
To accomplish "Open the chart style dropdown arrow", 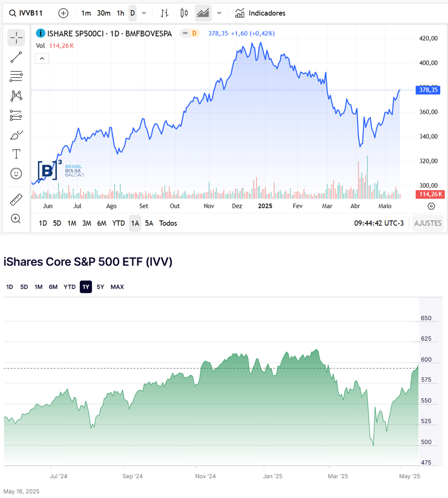I will [219, 13].
